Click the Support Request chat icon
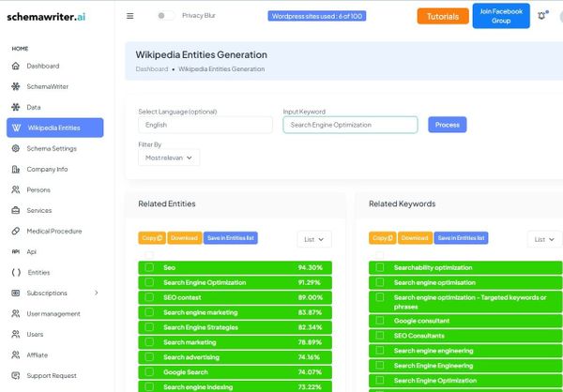 pos(15,375)
